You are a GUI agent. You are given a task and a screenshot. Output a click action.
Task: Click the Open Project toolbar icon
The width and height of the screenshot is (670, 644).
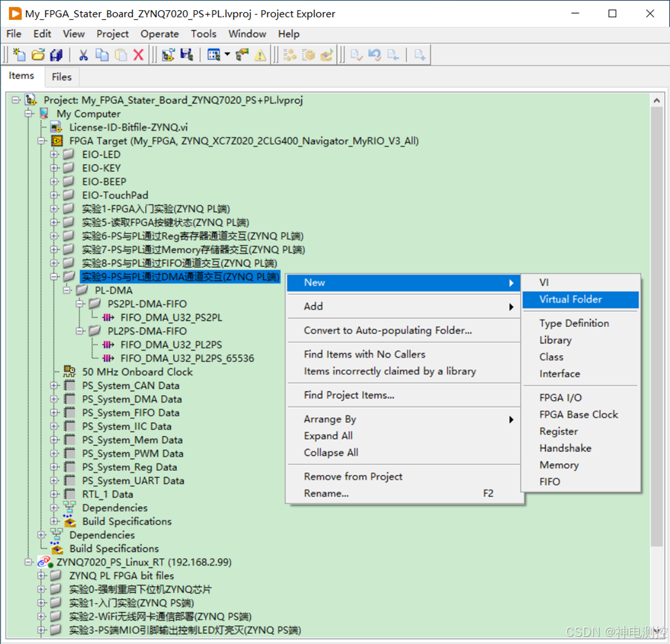pos(38,55)
